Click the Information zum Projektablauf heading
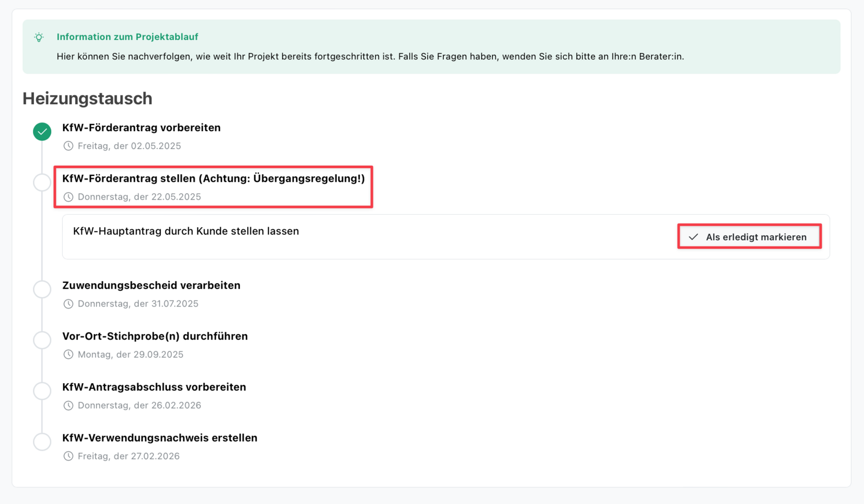The height and width of the screenshot is (504, 864). [x=127, y=37]
